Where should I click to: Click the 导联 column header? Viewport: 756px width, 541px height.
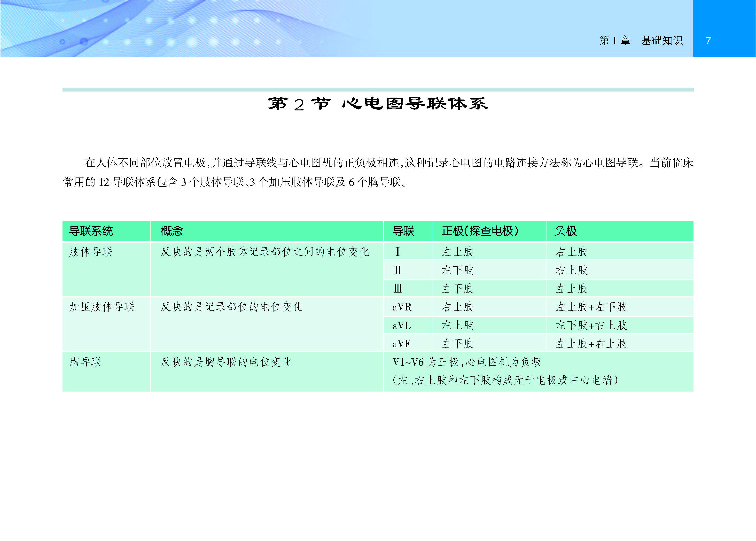tap(403, 231)
